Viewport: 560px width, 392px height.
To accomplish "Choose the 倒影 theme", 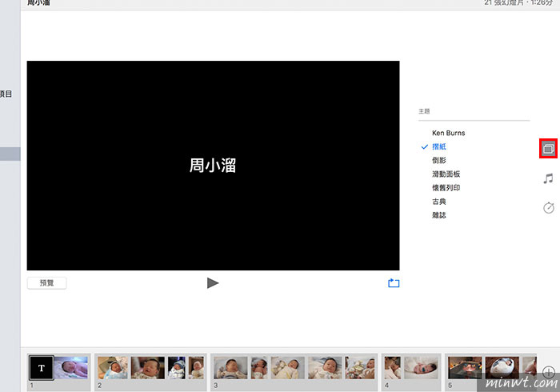I will tap(439, 160).
